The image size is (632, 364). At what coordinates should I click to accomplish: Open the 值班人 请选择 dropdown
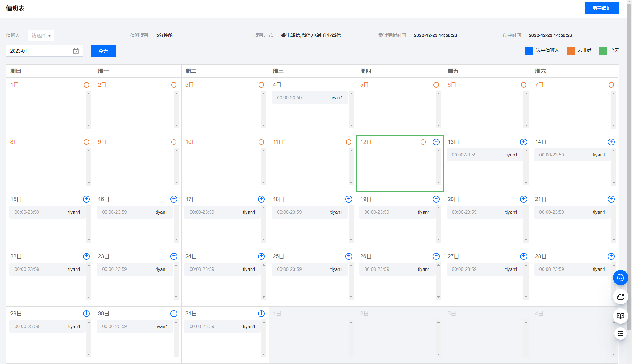coord(41,35)
